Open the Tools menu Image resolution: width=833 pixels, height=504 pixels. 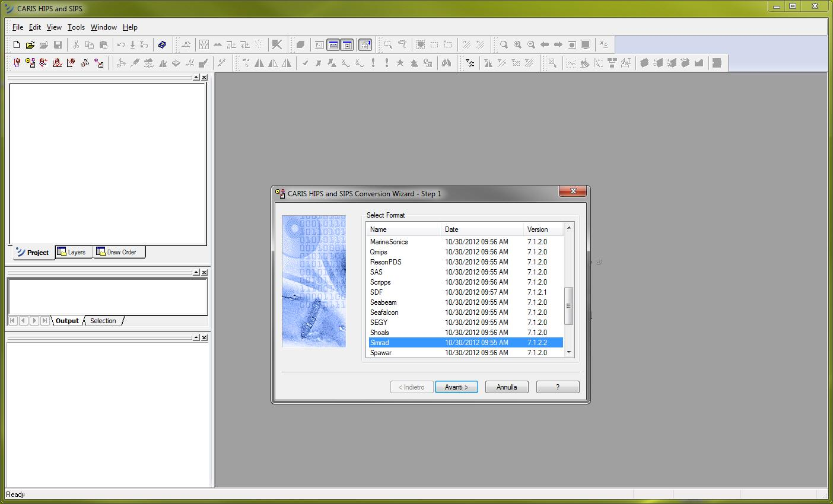tap(76, 27)
